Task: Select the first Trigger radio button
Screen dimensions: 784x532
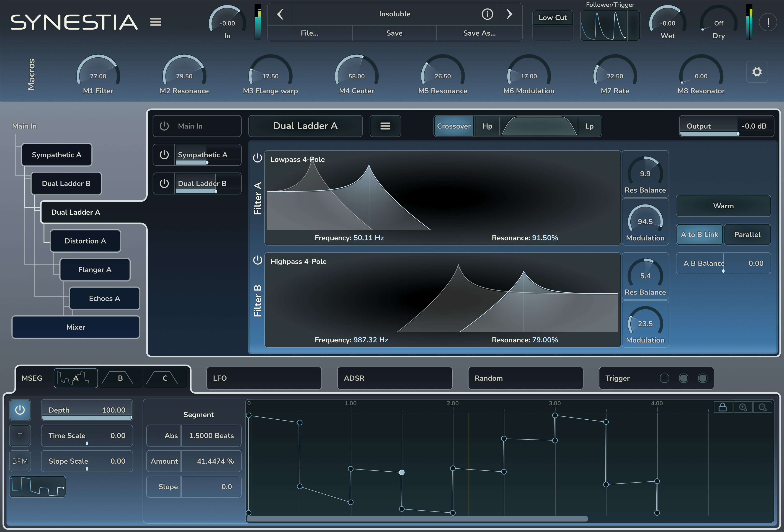Action: click(x=664, y=378)
